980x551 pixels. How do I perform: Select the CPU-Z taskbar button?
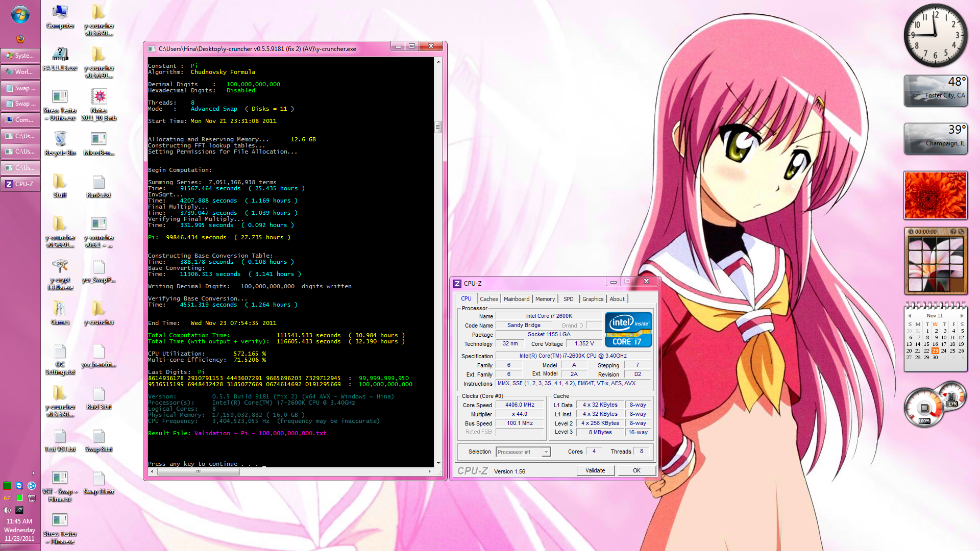[x=20, y=184]
